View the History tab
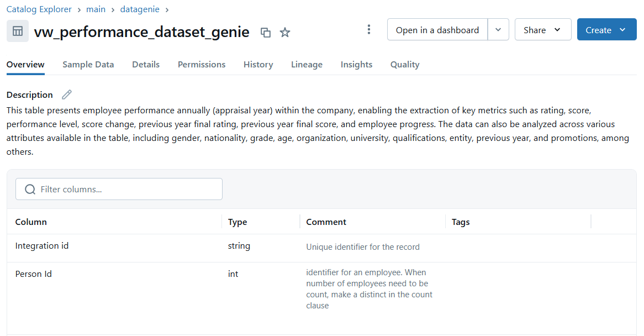 [258, 65]
